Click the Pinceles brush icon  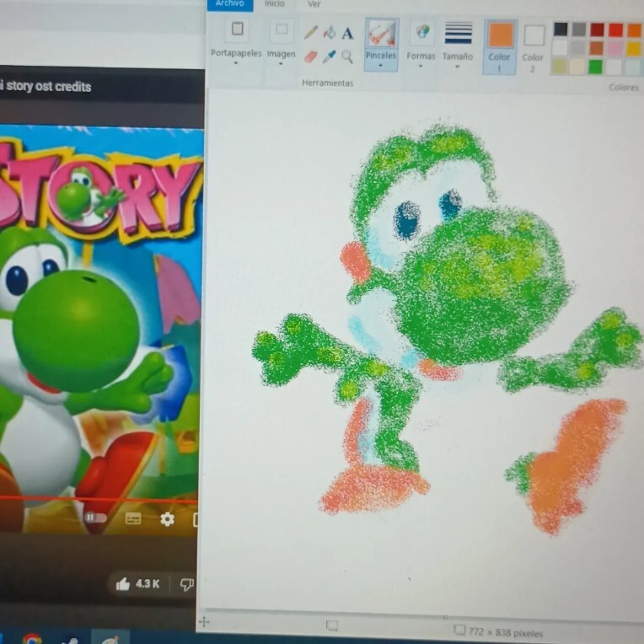[381, 33]
